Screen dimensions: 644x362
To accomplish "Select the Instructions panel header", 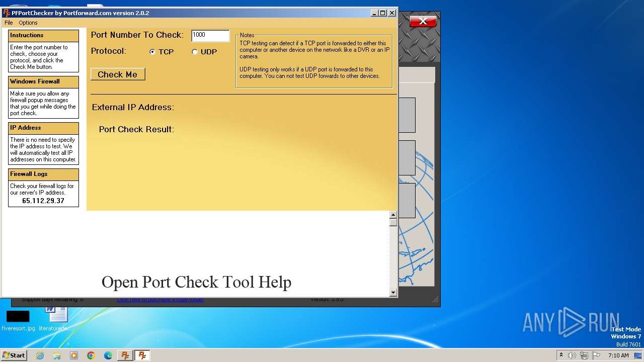I will click(43, 36).
